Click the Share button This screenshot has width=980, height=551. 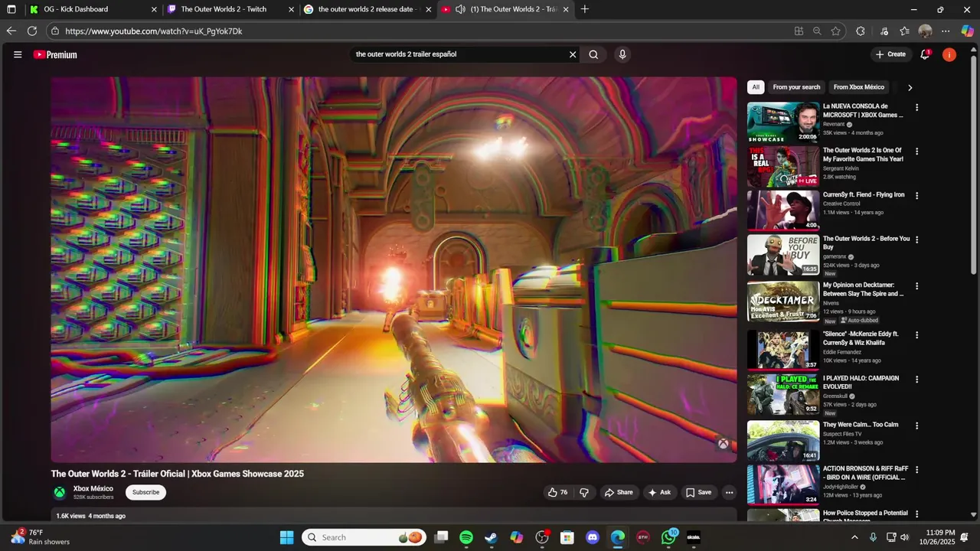619,493
